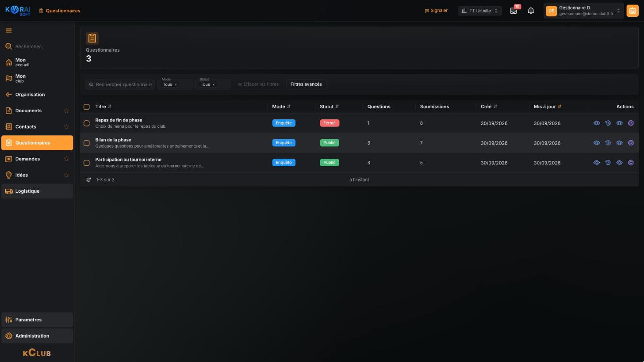Sort the table by Mis à jour column
The height and width of the screenshot is (362, 644).
click(547, 107)
